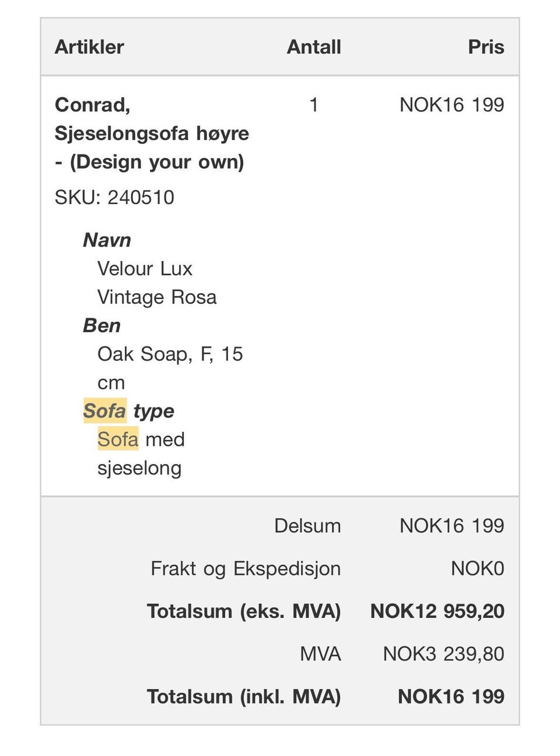Click the quantity value 1
The width and height of the screenshot is (560, 756).
tap(314, 105)
